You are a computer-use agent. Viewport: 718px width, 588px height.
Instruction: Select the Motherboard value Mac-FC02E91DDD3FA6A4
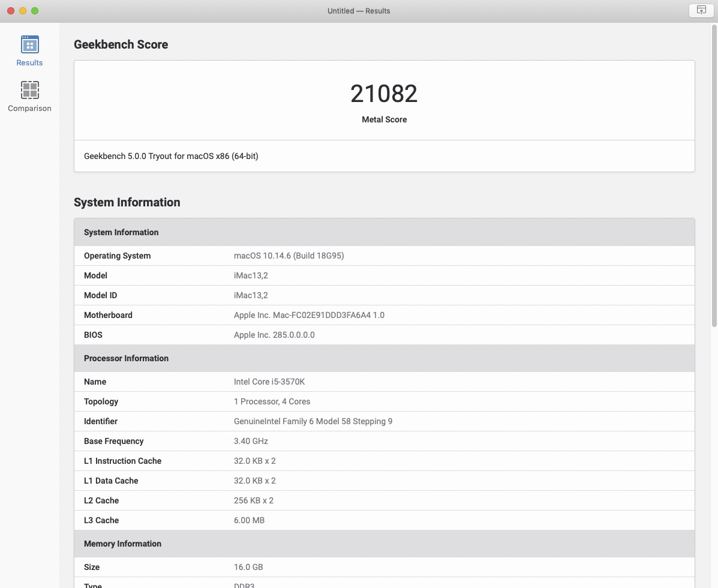(x=309, y=315)
